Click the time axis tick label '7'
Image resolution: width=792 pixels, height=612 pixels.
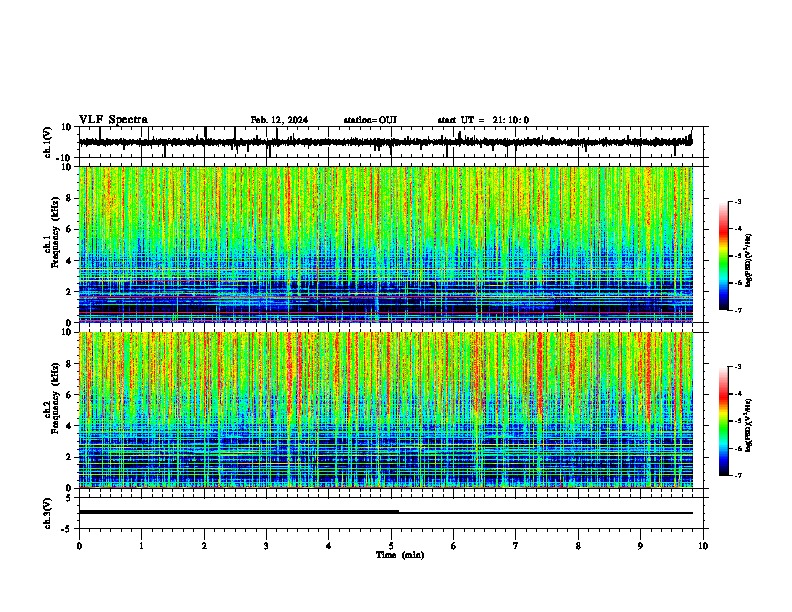tap(516, 546)
